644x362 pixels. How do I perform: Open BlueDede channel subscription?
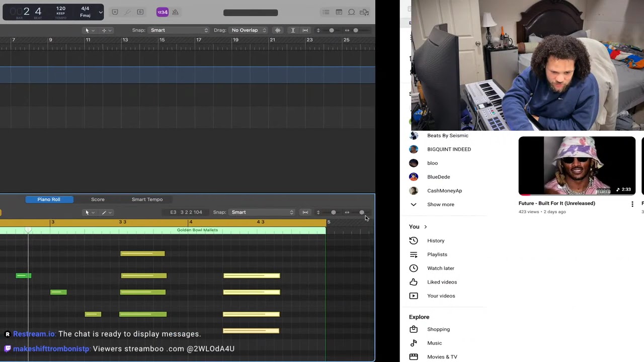(438, 177)
